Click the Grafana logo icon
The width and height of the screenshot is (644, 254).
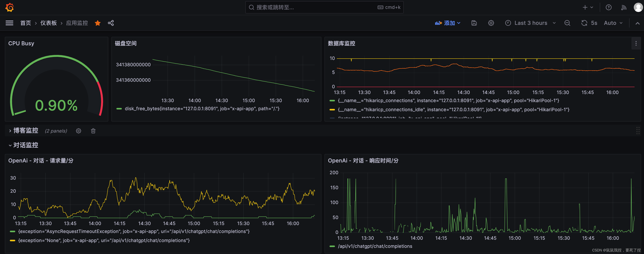9,8
